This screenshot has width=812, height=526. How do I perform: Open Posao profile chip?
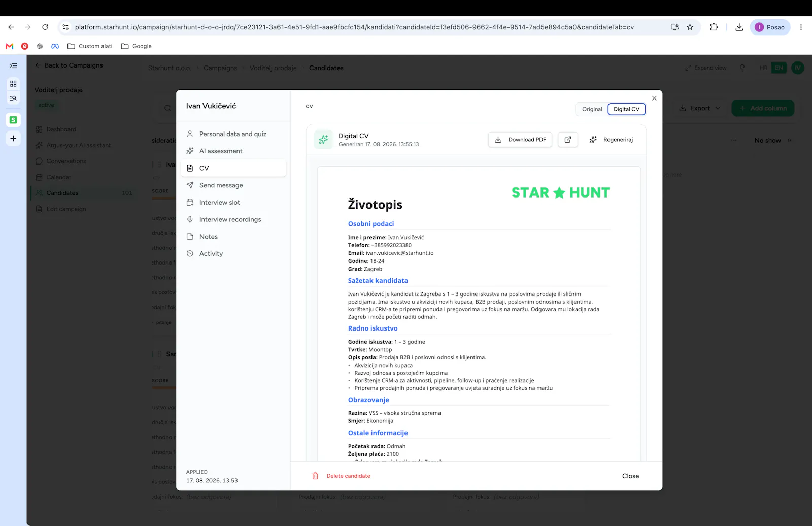coord(770,27)
